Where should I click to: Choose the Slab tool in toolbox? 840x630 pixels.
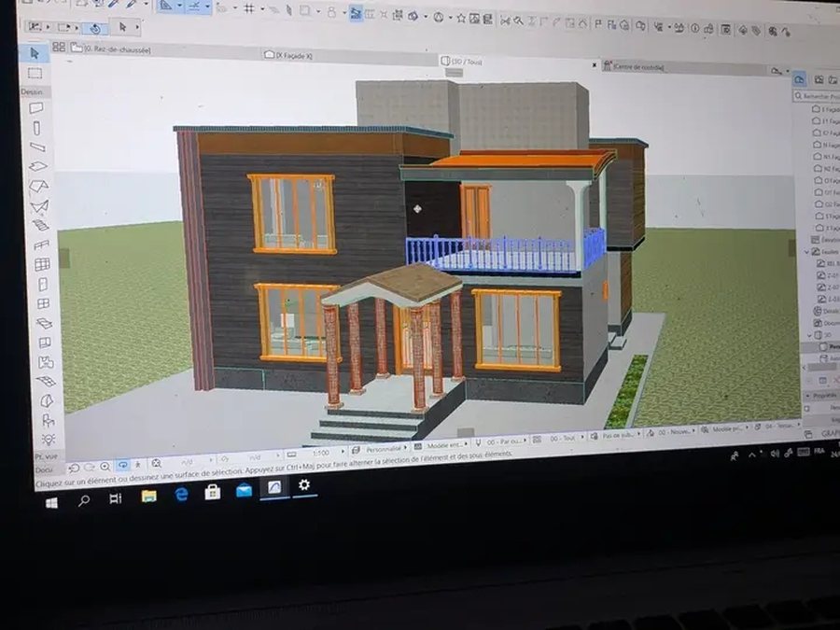(38, 167)
